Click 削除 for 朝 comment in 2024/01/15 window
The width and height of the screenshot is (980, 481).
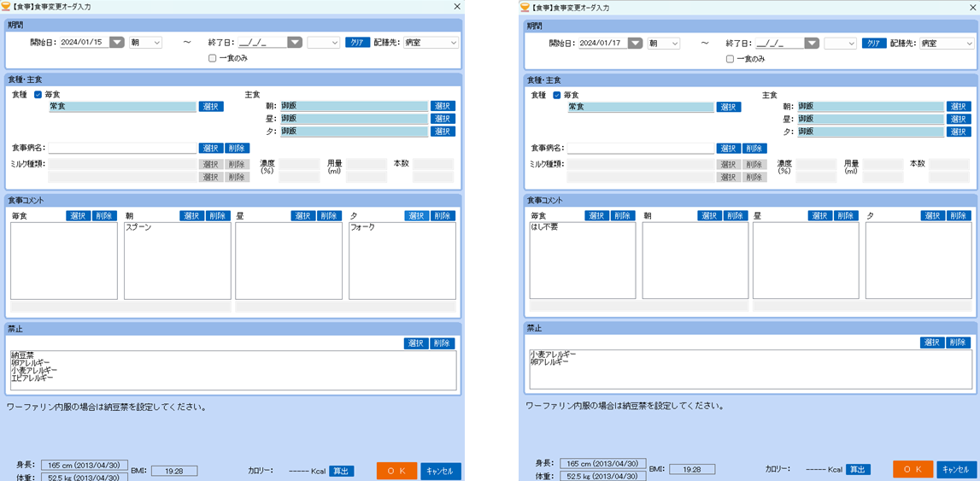coord(218,215)
